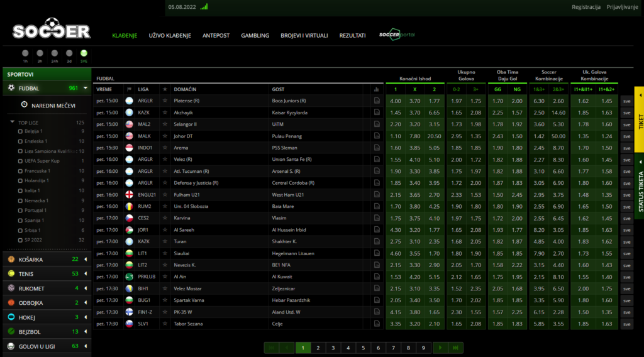The height and width of the screenshot is (357, 644).
Task: Switch to the Rezultati menu item
Action: (352, 36)
